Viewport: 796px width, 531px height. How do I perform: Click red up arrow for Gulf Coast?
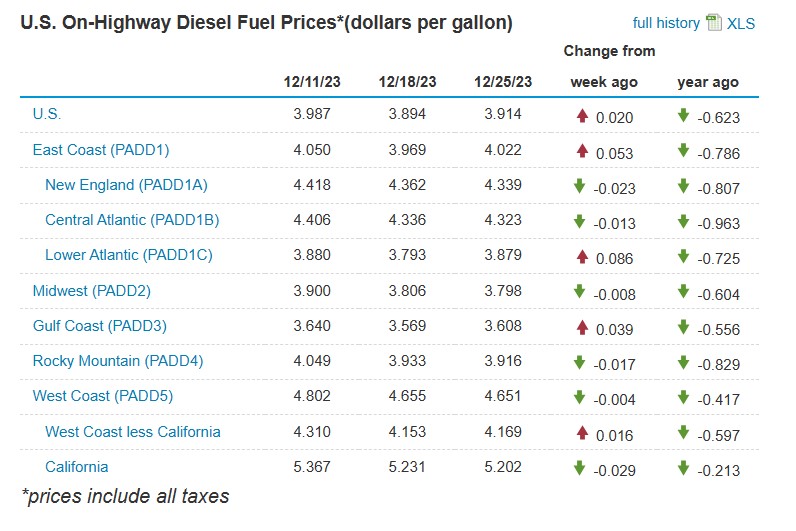[x=582, y=327]
